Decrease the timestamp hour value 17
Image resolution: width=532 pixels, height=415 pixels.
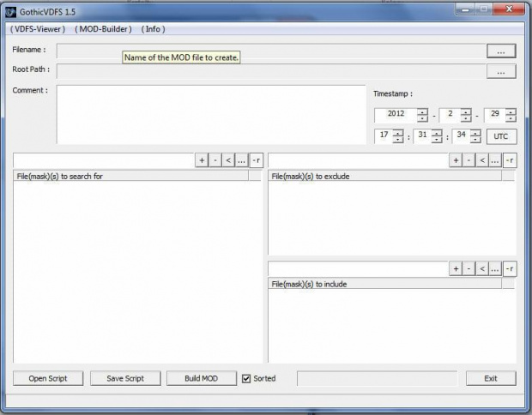pos(398,140)
